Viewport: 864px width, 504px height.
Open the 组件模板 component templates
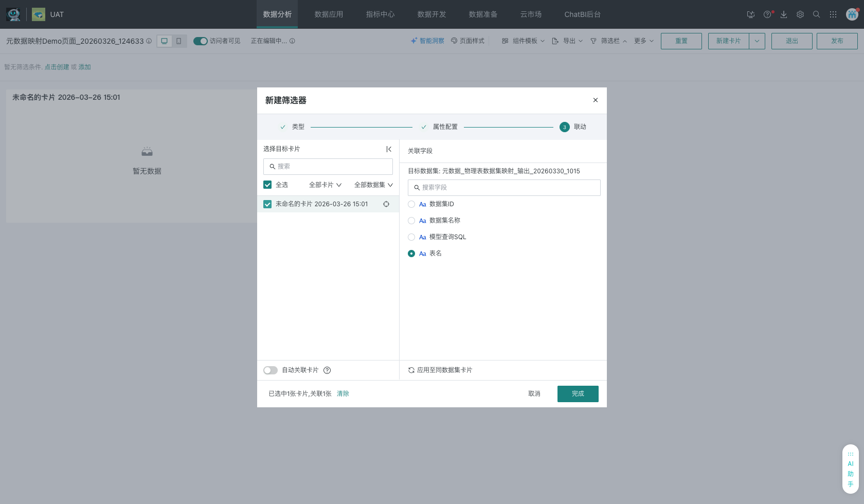(x=523, y=41)
